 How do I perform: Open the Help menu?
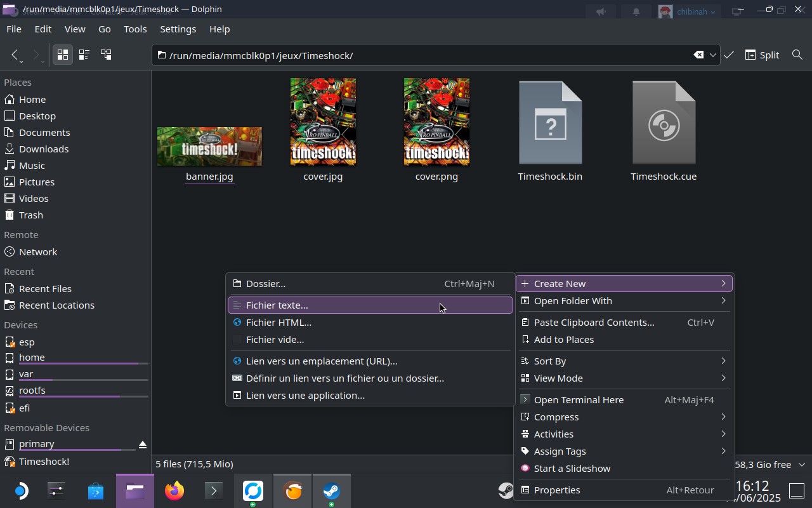tap(219, 29)
